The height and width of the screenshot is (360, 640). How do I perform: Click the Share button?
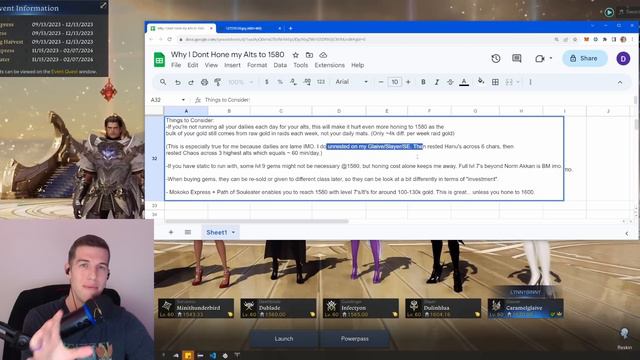click(584, 58)
